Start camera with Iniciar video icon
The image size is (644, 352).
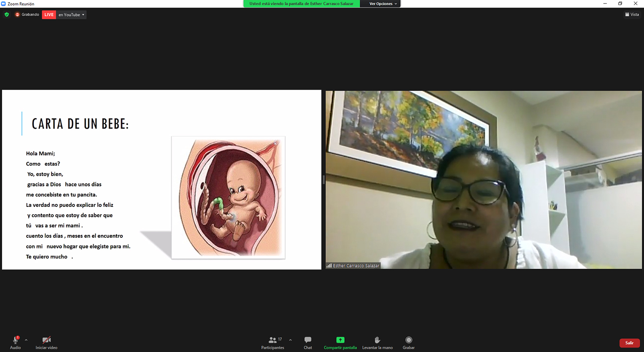coord(46,340)
